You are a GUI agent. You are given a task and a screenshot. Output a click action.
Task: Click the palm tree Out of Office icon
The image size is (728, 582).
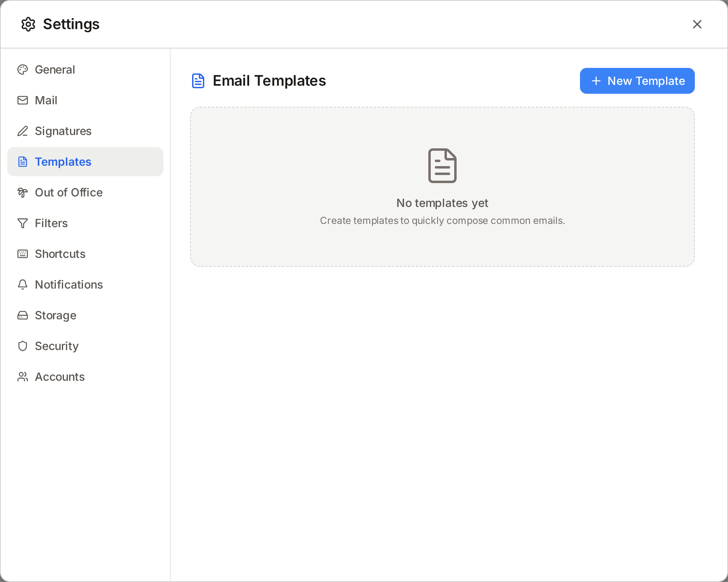coord(23,192)
